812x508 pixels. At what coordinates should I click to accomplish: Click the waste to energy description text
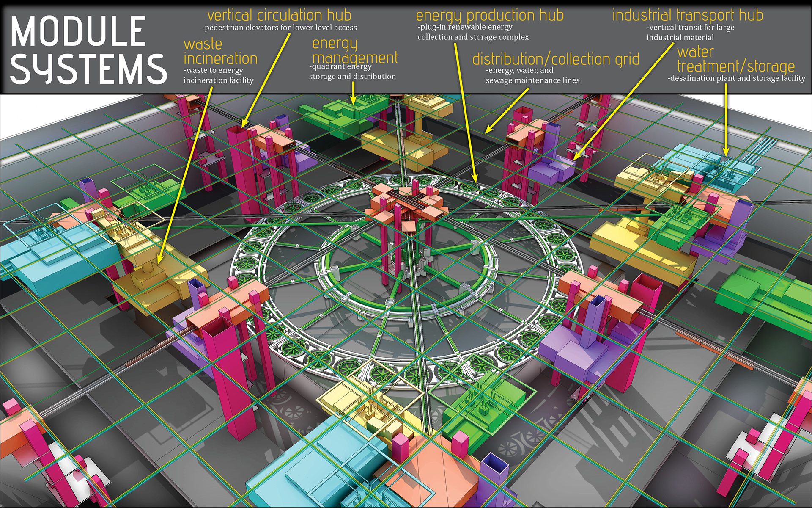[x=218, y=75]
